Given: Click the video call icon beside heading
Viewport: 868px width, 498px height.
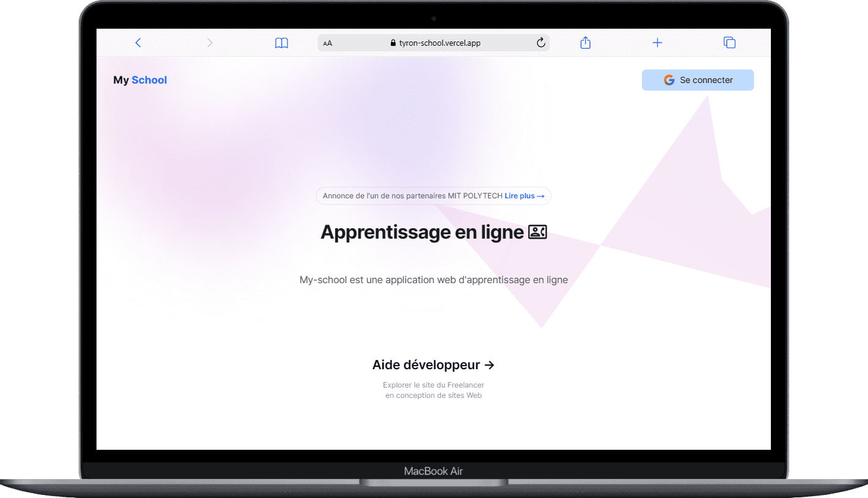Looking at the screenshot, I should 538,232.
